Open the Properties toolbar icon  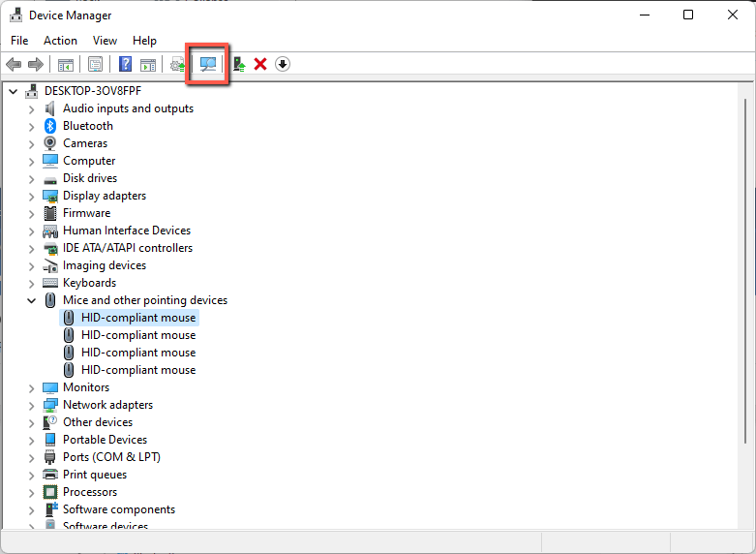coord(95,64)
